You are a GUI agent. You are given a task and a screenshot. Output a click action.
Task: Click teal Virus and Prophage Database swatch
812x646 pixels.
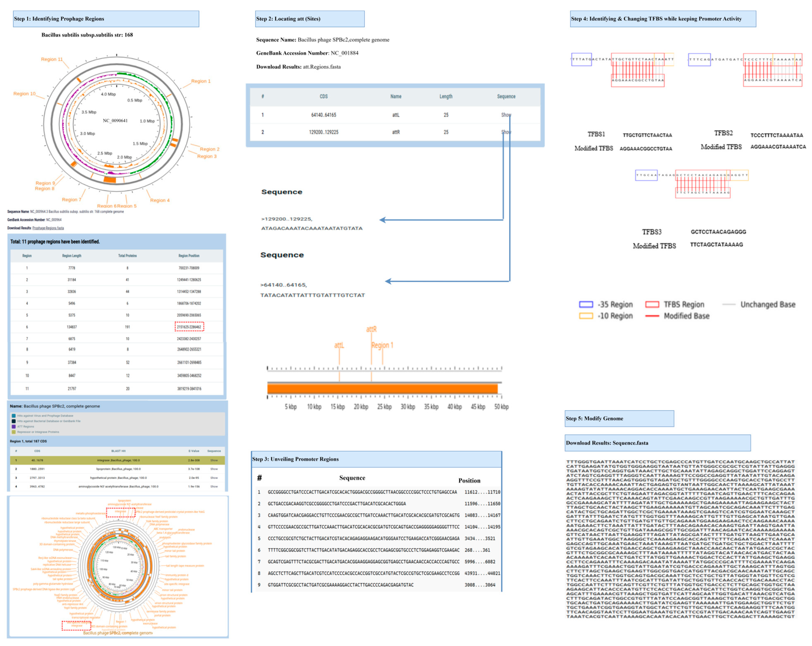point(14,416)
